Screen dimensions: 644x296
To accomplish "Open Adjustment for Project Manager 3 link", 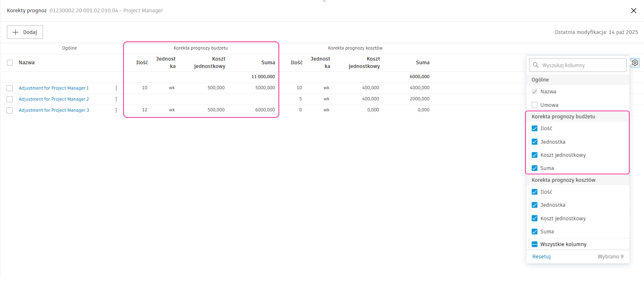I will [54, 110].
